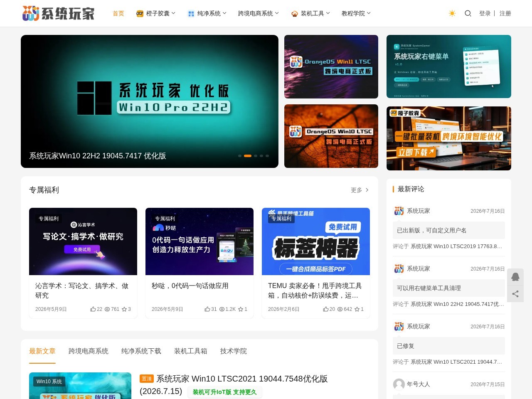Screen dimensions: 532x399
Task: Click the 橙子胶囊 glasses icon in the navbar
Action: pyautogui.click(x=140, y=13)
